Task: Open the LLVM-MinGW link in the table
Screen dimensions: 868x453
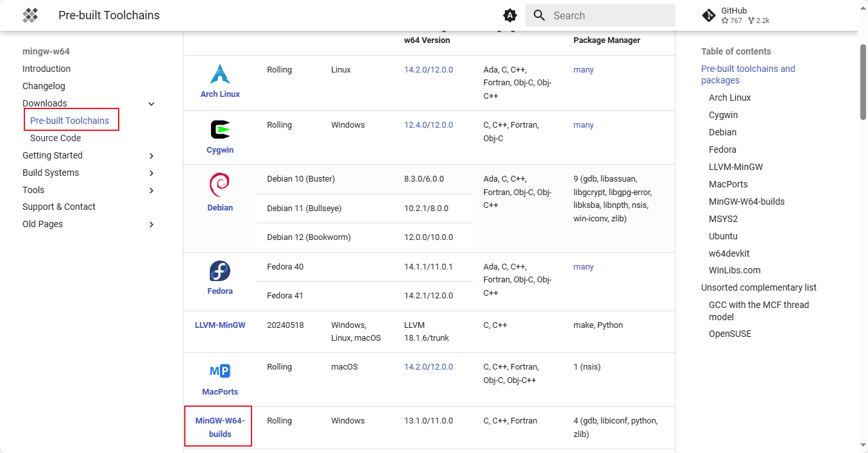Action: [220, 325]
